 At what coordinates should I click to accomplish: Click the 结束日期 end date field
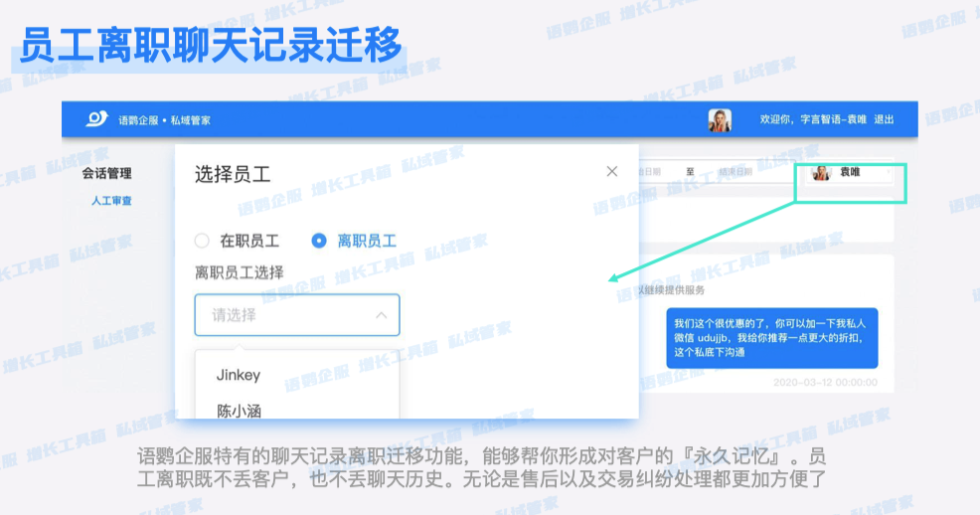tap(736, 172)
